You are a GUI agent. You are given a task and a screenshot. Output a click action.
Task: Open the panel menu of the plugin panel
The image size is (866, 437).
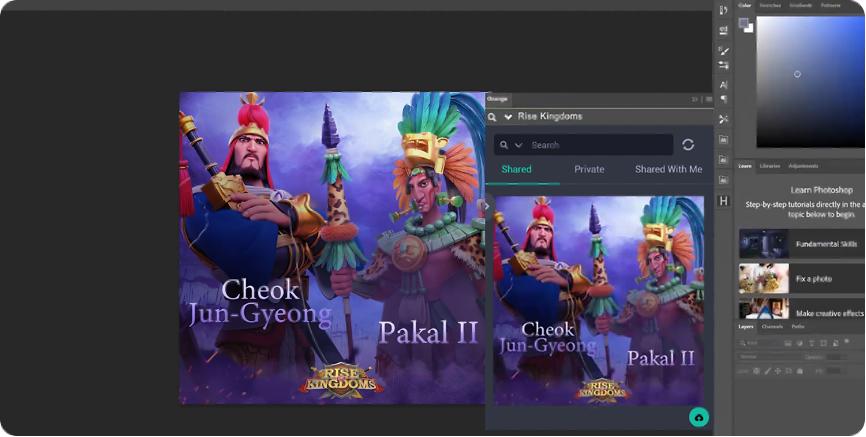[709, 99]
